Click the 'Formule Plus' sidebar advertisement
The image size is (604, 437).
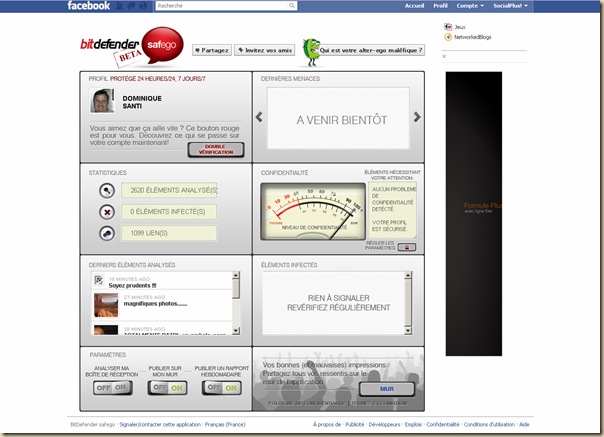coord(474,213)
